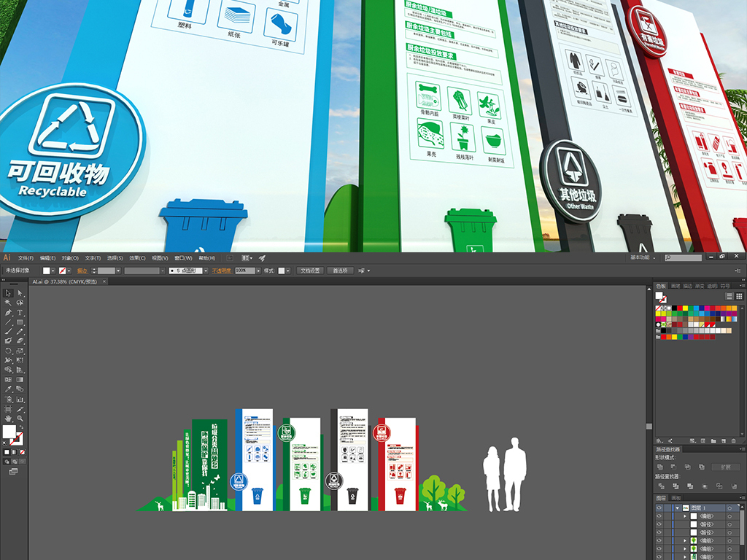Toggle visibility of first <编组> sublayer

(x=659, y=516)
